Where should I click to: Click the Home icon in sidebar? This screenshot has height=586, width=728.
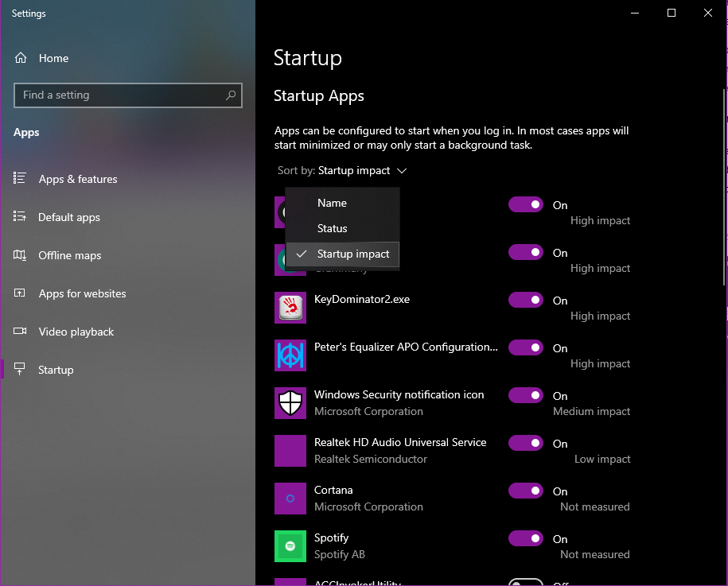click(x=21, y=58)
